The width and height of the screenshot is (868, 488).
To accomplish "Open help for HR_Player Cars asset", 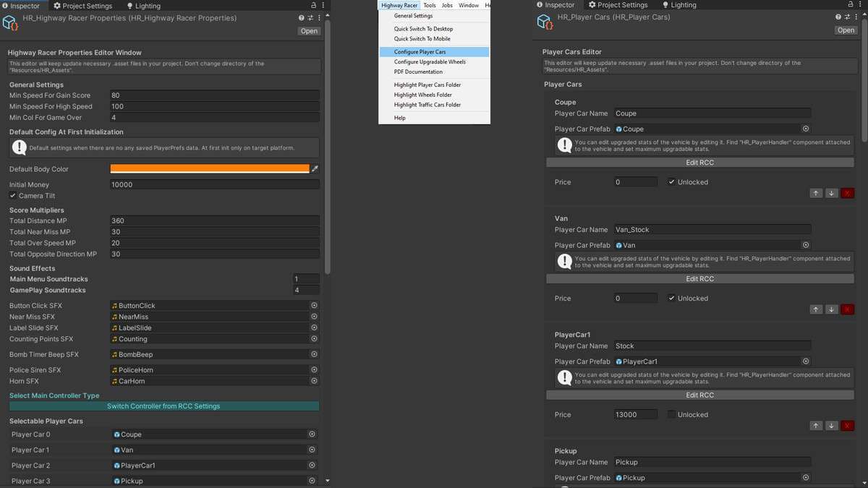I will tap(837, 17).
